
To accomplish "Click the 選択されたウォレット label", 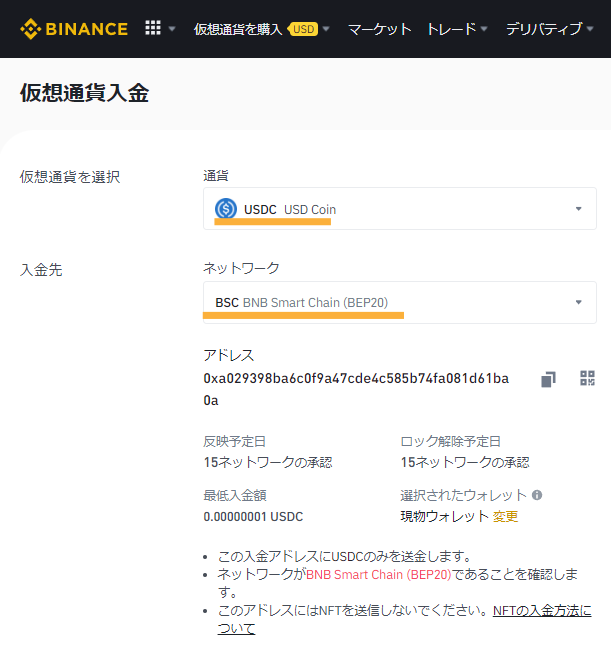I will (463, 495).
